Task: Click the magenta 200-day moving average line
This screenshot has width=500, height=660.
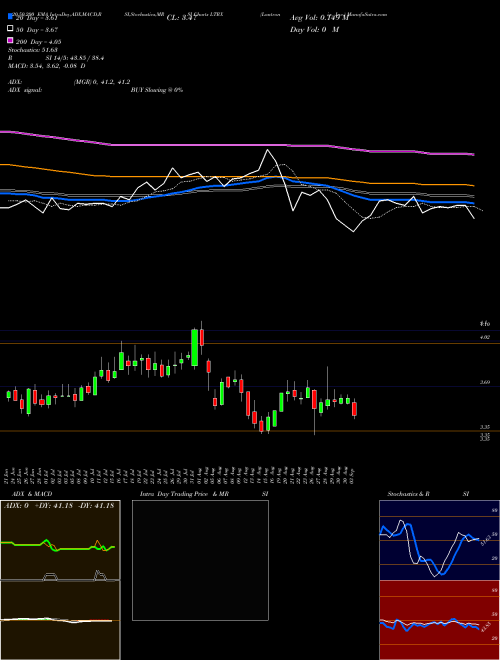Action: click(236, 145)
